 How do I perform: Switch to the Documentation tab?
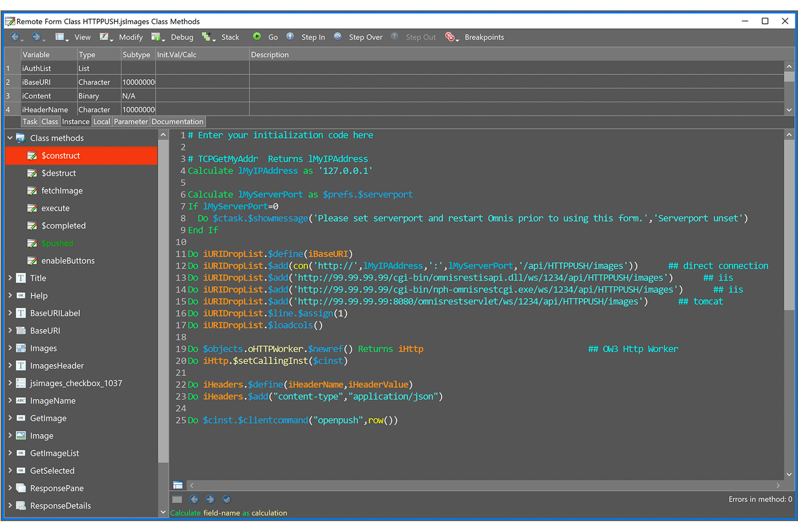click(x=177, y=121)
